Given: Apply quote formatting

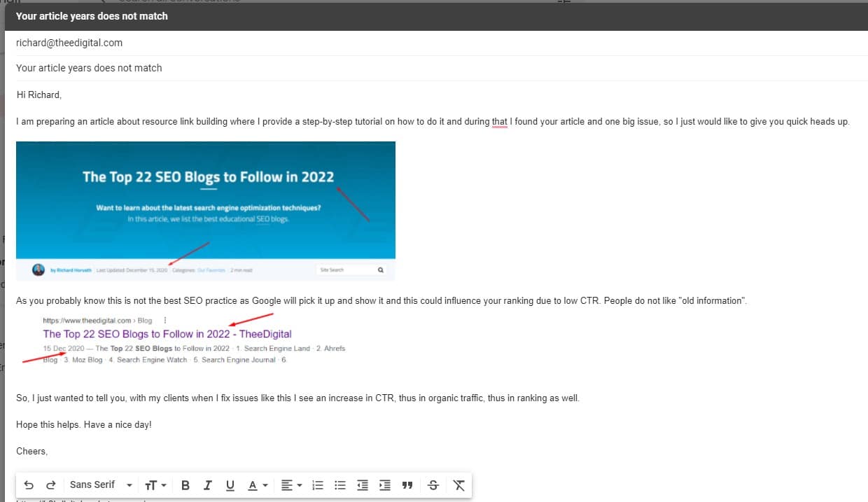Looking at the screenshot, I should [407, 484].
